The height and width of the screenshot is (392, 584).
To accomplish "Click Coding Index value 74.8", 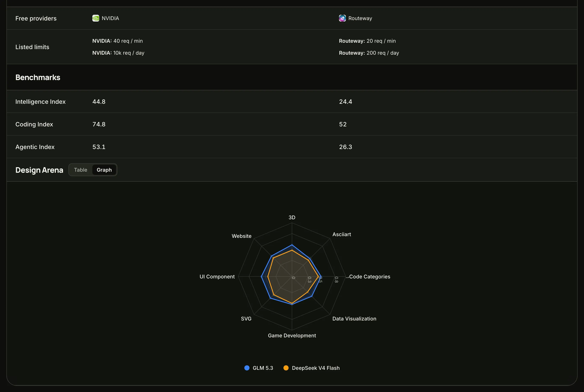I will [x=99, y=124].
